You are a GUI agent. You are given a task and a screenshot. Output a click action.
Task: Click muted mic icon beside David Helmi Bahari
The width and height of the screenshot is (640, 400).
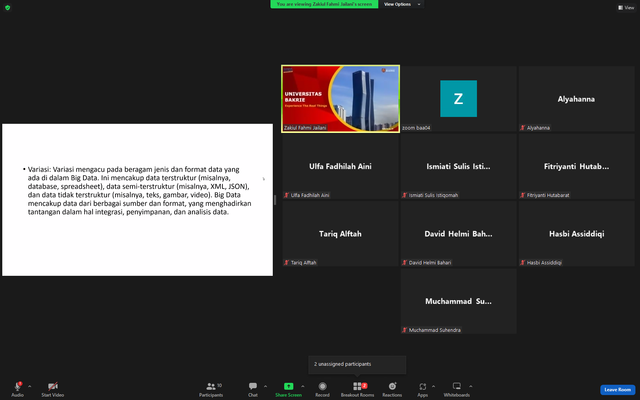pyautogui.click(x=404, y=262)
